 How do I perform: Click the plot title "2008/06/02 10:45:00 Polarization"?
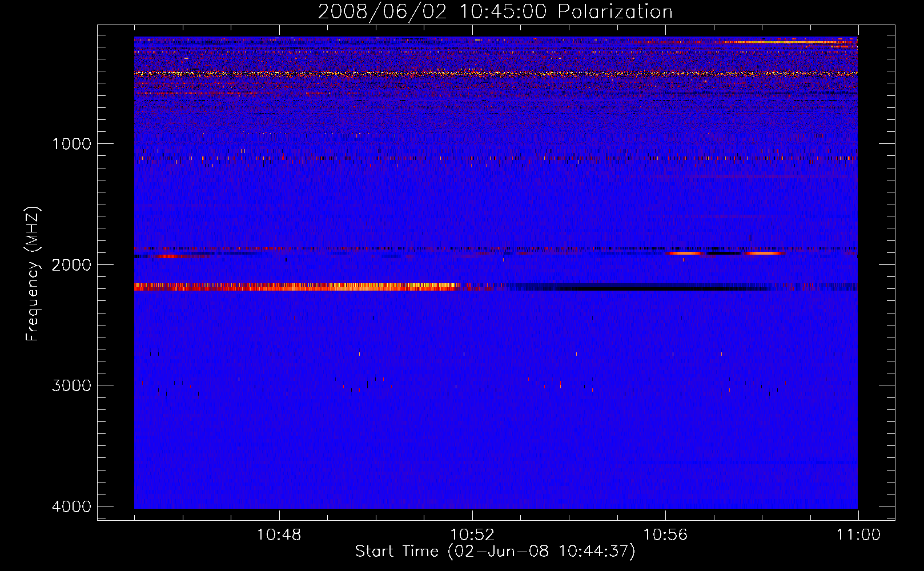pyautogui.click(x=495, y=11)
